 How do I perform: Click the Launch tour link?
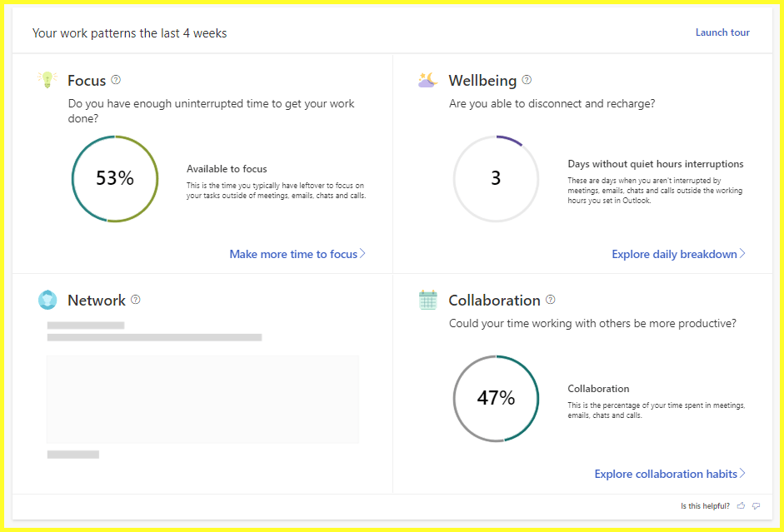pyautogui.click(x=722, y=32)
